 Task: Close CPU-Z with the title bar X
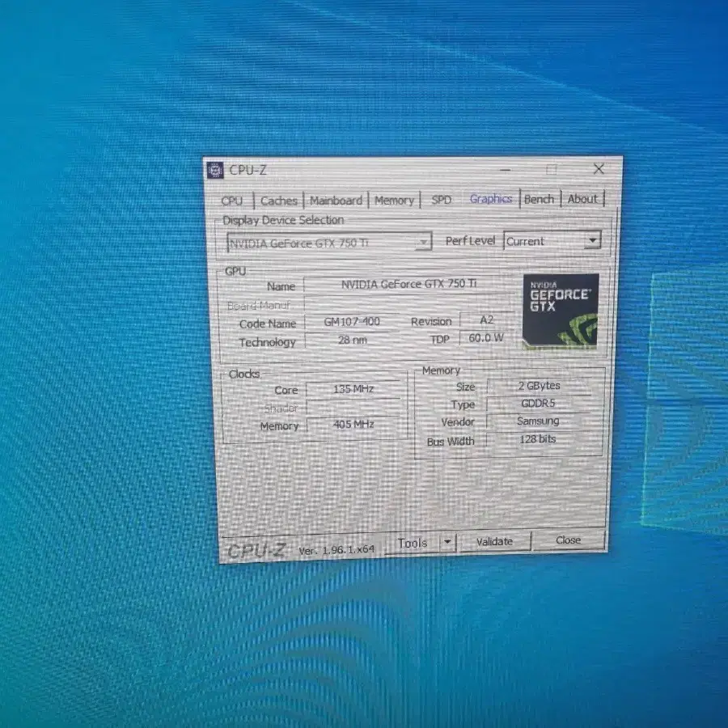coord(599,169)
